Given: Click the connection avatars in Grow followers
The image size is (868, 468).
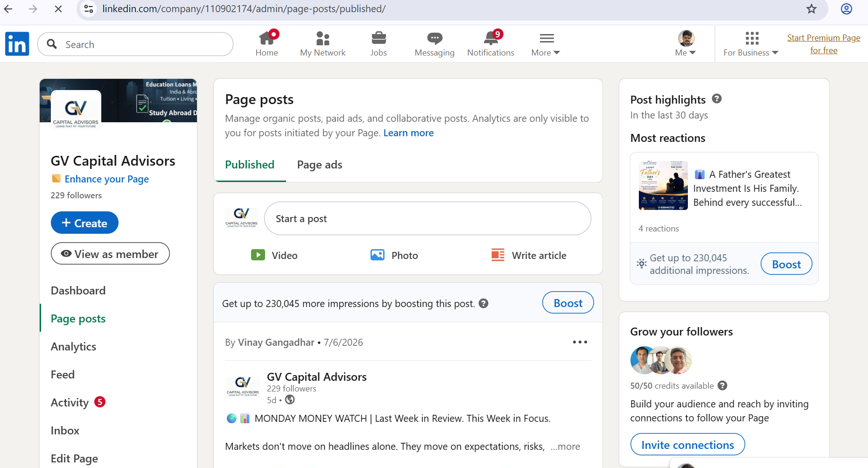Looking at the screenshot, I should click(661, 360).
